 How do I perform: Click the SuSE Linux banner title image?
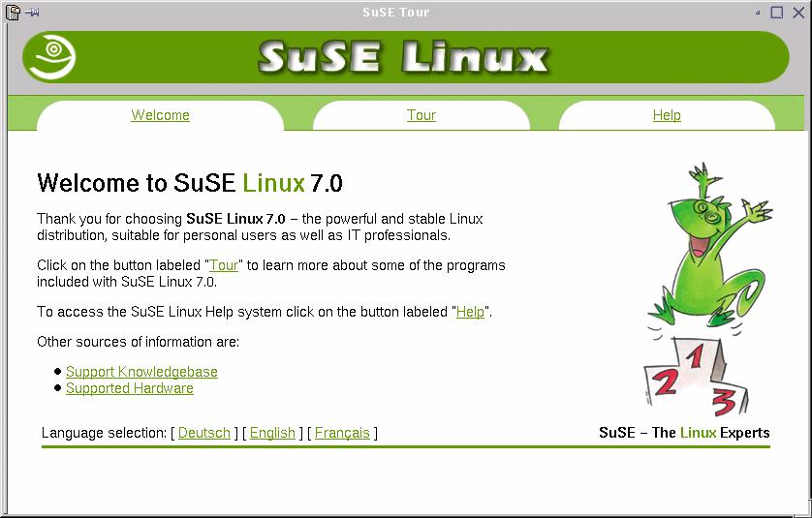point(403,57)
